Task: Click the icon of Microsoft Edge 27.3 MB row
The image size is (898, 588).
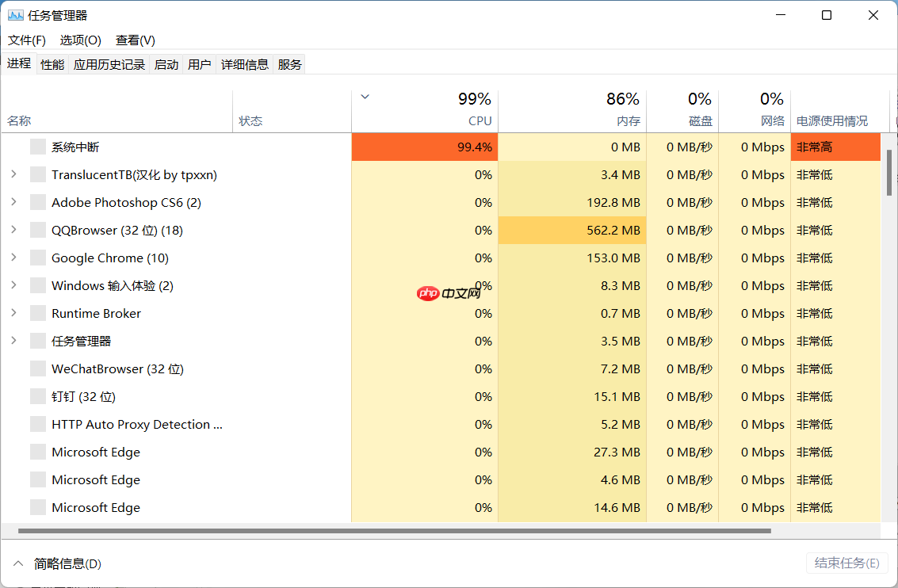Action: tap(38, 452)
